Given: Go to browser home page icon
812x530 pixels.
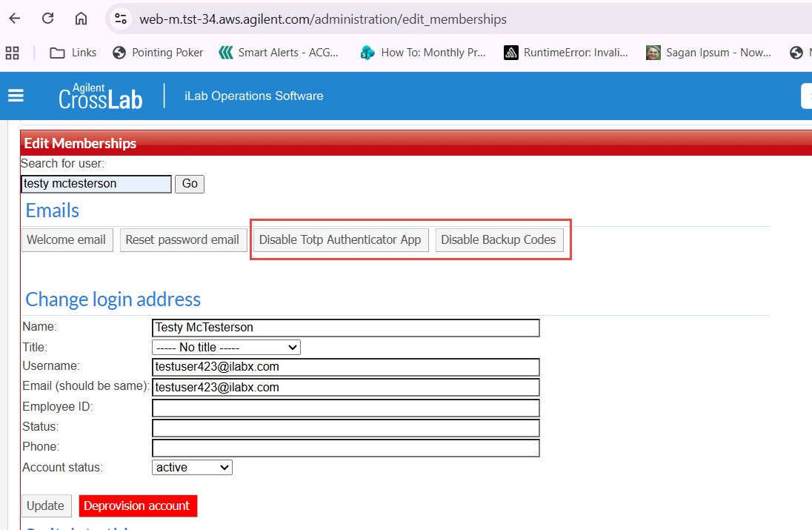Looking at the screenshot, I should [x=81, y=19].
